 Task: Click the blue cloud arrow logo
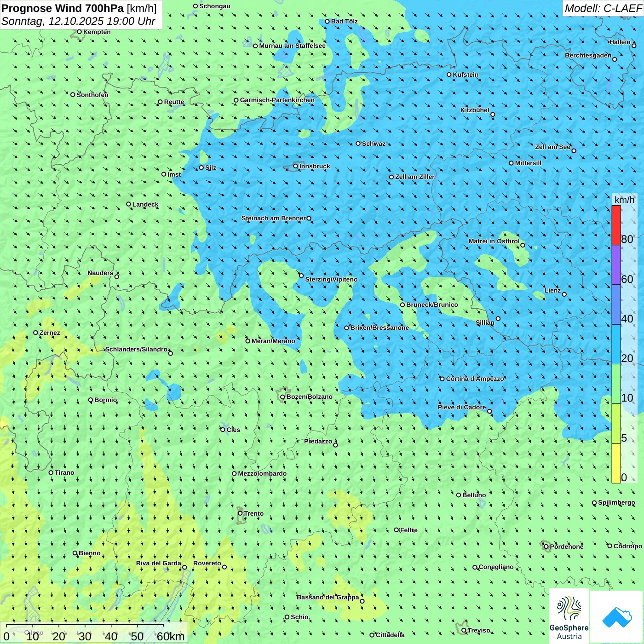[617, 617]
